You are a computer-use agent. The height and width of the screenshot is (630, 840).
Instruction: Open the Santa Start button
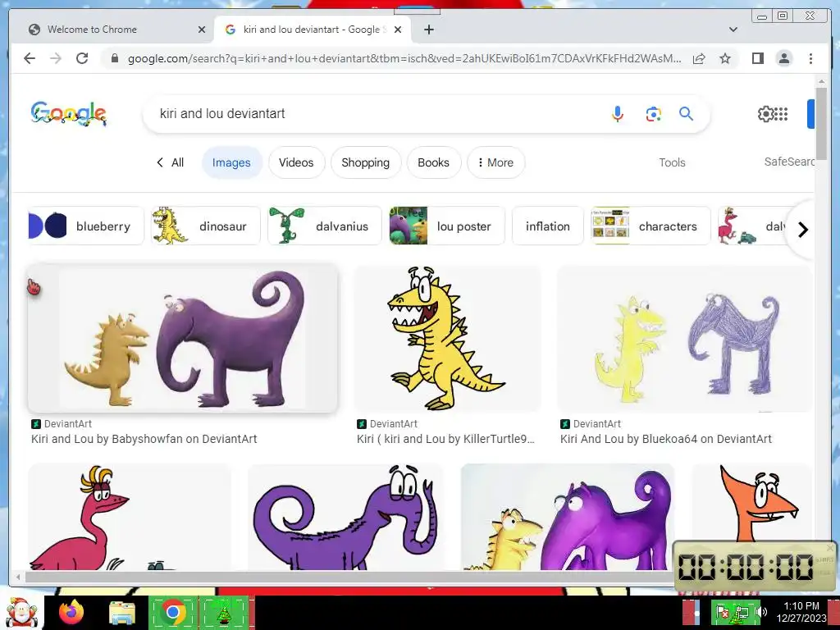pos(21,613)
